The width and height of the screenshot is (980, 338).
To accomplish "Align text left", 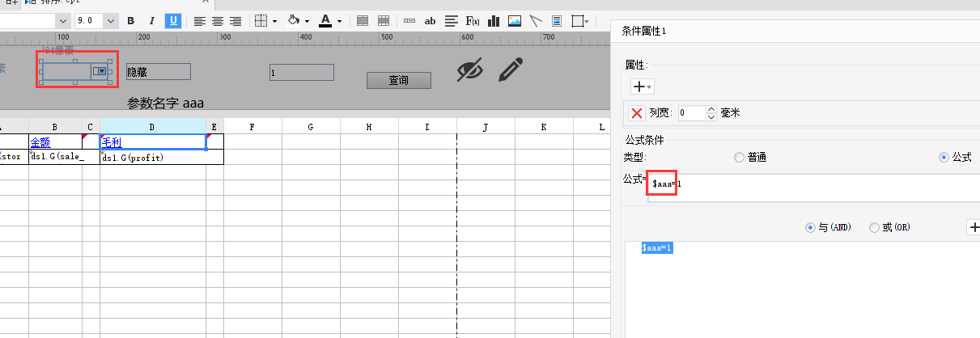I will tap(199, 21).
